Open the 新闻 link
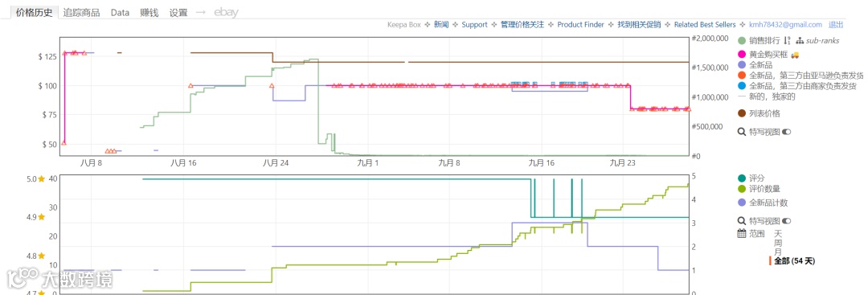 (x=441, y=24)
